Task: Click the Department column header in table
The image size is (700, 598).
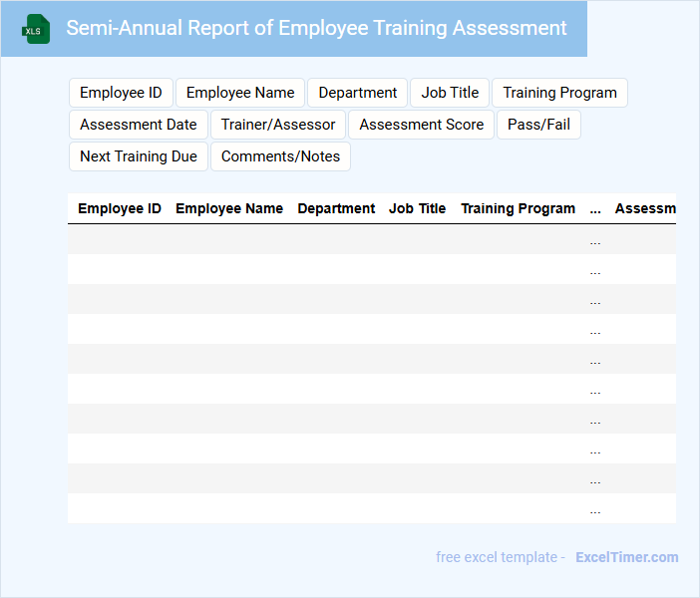Action: point(336,209)
